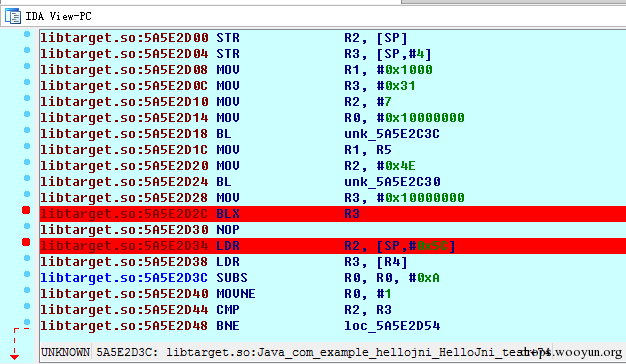
Task: Click R3 operand of BLX instruction
Action: tap(352, 214)
